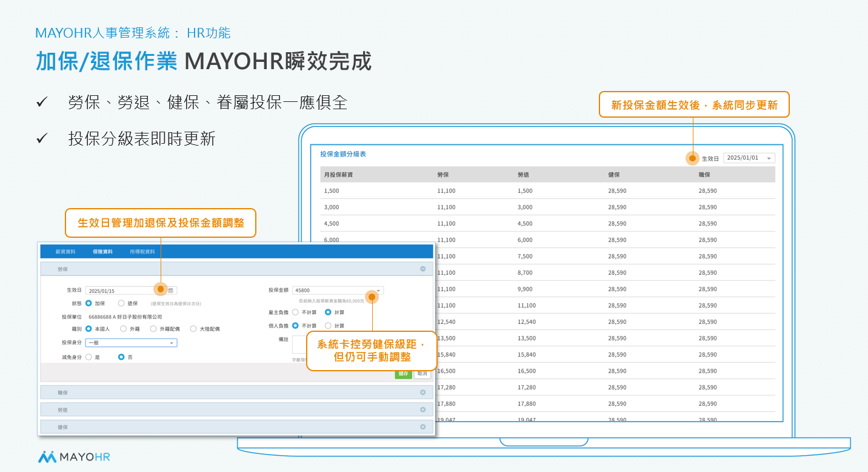868x472 pixels.
Task: Switch to the 薪資資料 tab
Action: (x=65, y=251)
